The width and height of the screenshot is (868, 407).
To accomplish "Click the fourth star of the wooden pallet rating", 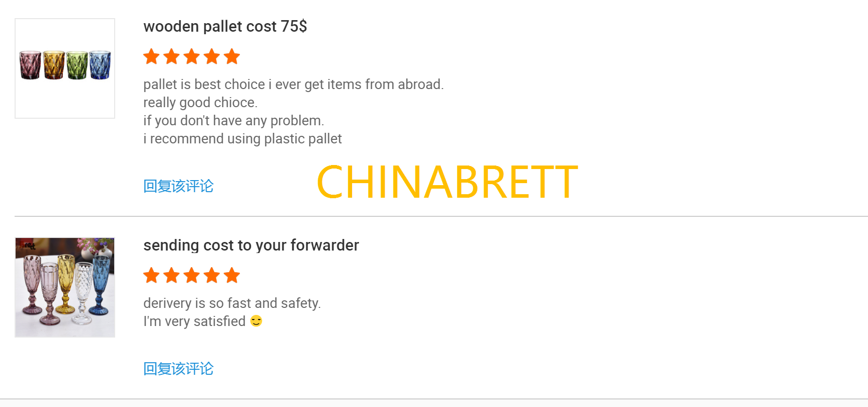I will coord(212,56).
